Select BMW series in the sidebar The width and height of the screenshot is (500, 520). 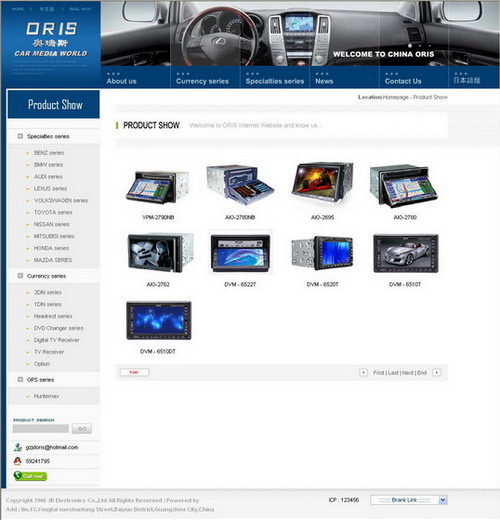click(x=48, y=165)
